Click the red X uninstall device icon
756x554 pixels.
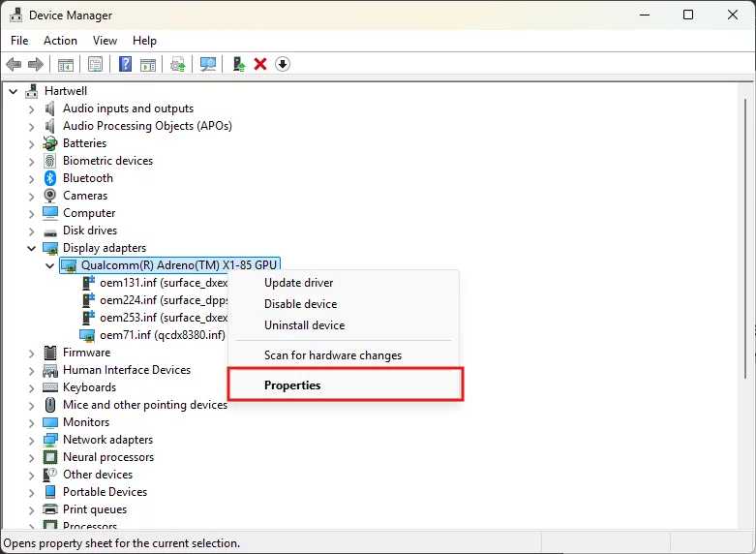coord(260,64)
